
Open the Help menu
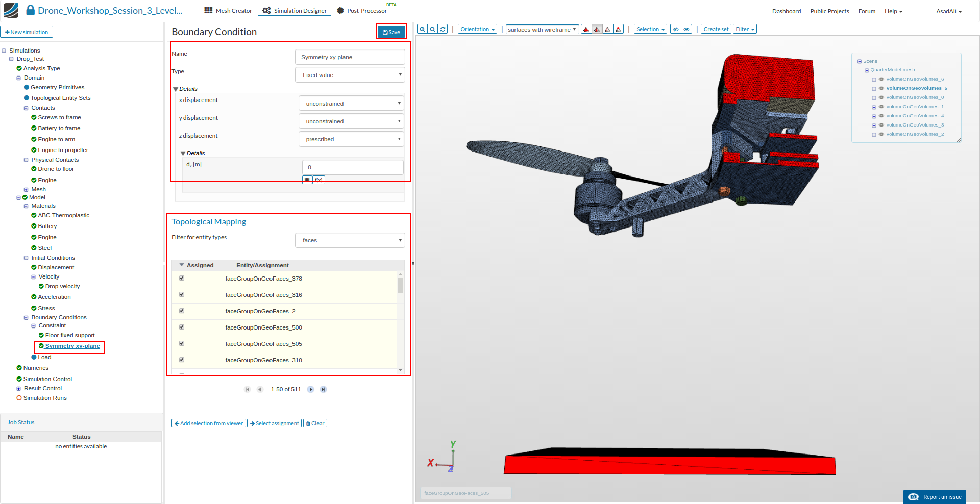coord(893,11)
